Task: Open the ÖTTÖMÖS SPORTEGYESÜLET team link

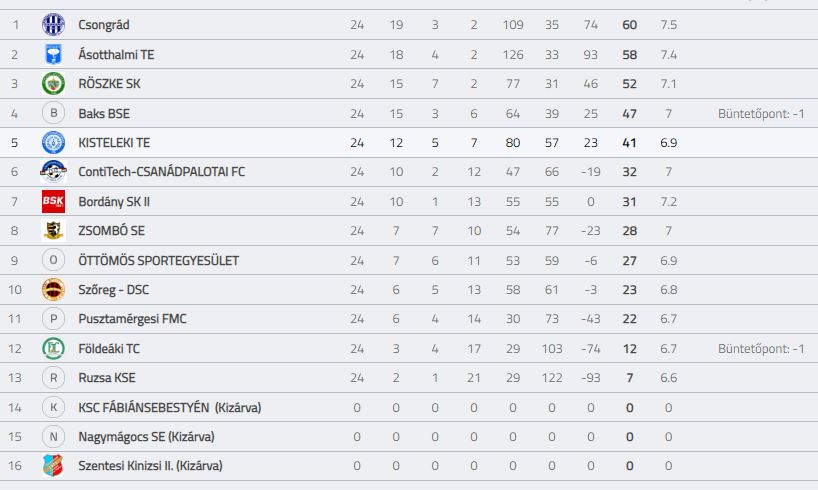Action: pos(159,260)
